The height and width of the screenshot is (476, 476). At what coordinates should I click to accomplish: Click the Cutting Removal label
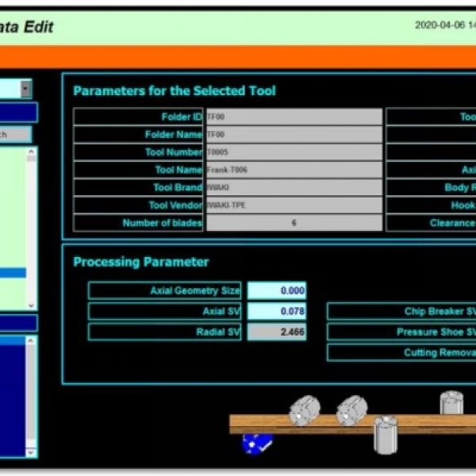point(401,353)
